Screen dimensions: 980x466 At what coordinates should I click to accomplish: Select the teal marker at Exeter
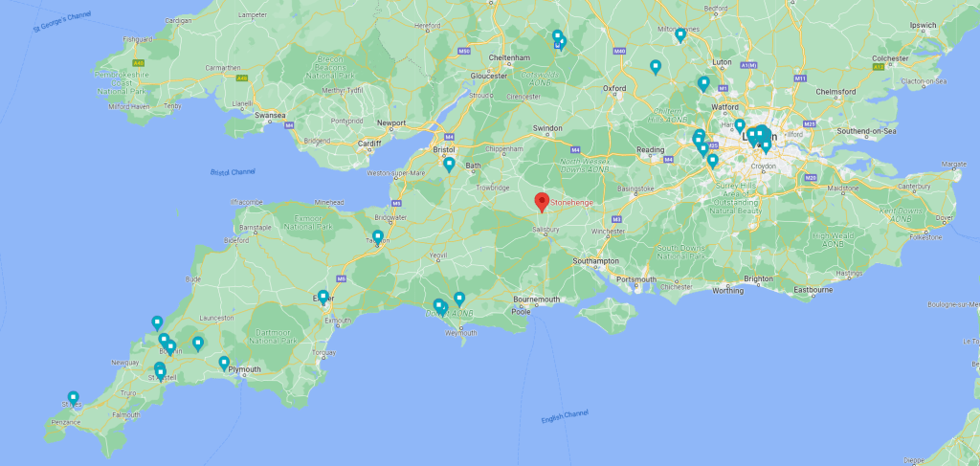coord(323,298)
